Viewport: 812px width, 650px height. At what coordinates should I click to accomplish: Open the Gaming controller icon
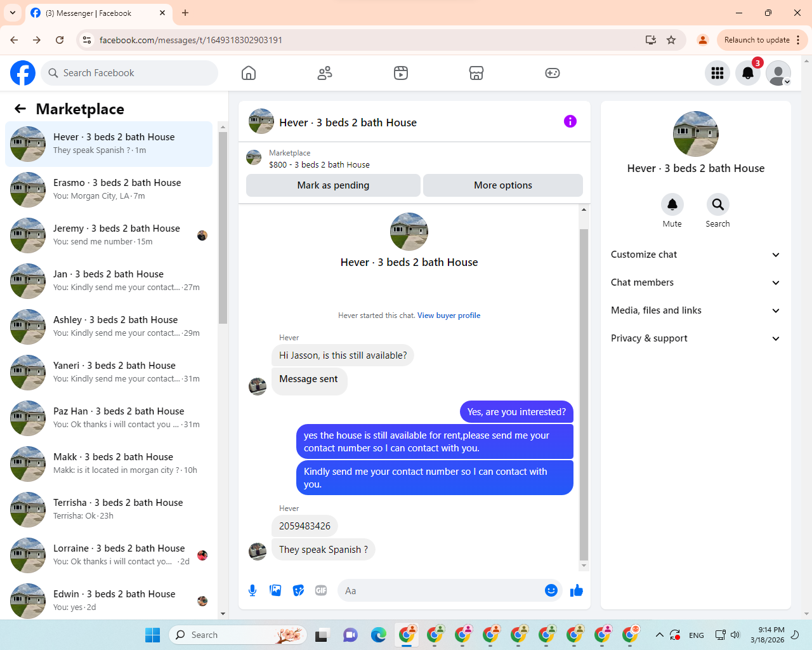coord(553,73)
